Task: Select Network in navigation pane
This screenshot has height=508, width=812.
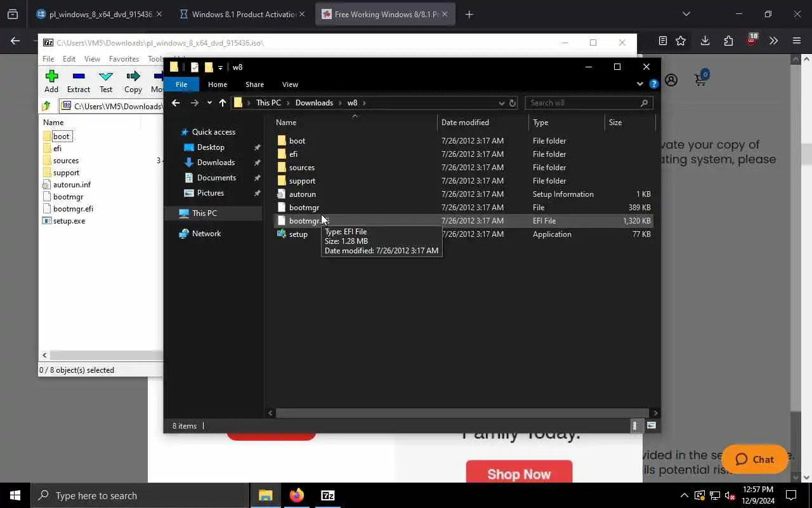Action: coord(206,234)
